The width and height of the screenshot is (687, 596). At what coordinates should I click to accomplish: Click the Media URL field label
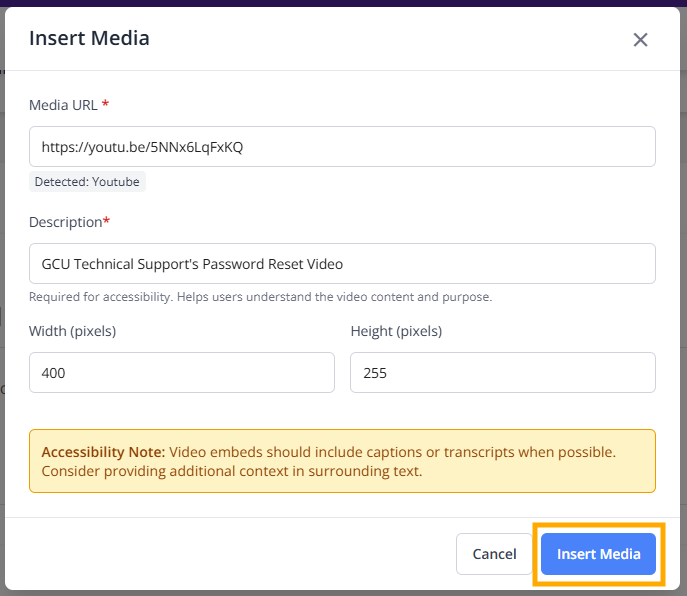point(62,105)
